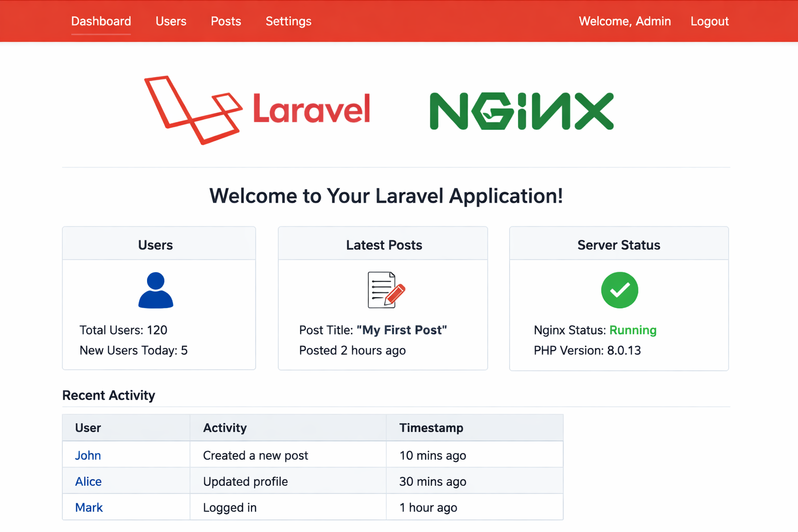Click the blue user silhouette icon
The image size is (798, 532).
coord(155,290)
